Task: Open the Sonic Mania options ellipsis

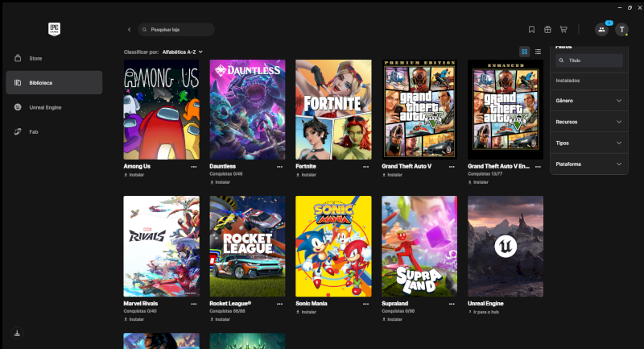Action: coord(366,304)
